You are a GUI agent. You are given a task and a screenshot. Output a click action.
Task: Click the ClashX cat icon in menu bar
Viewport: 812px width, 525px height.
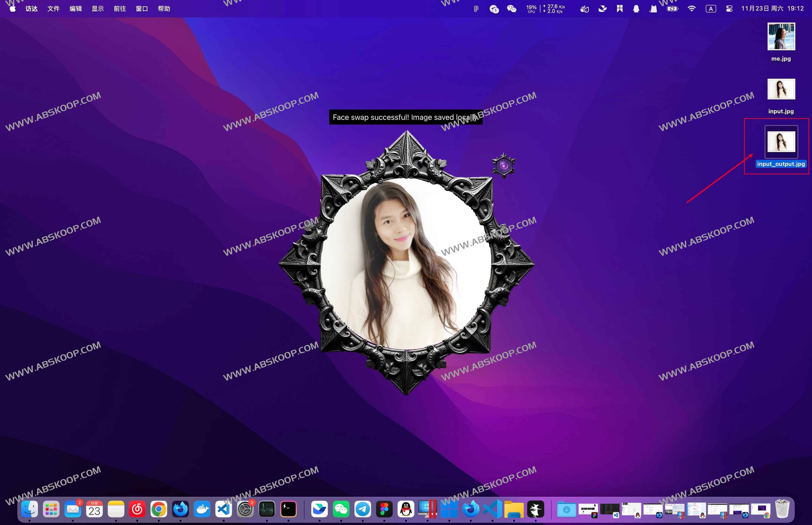653,8
